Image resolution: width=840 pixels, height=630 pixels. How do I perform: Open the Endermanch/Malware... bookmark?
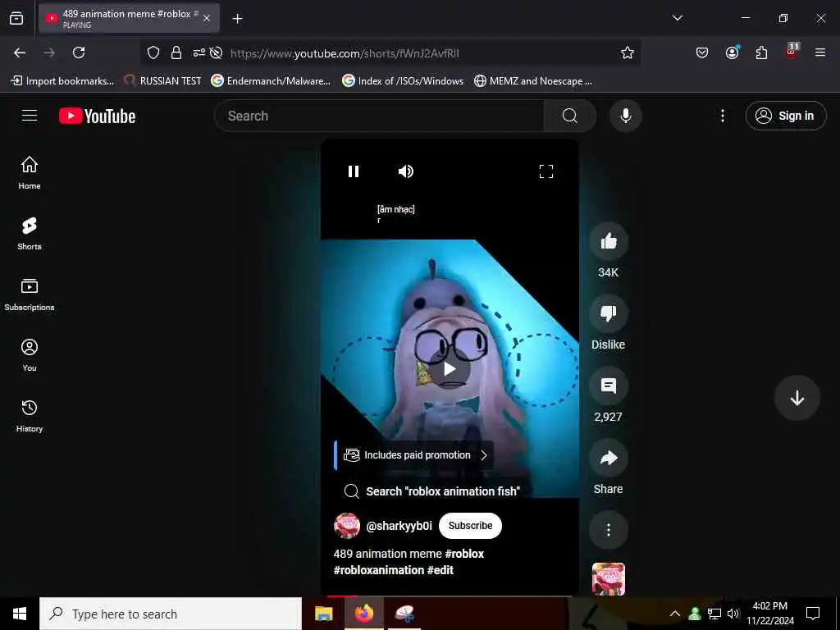pyautogui.click(x=271, y=81)
